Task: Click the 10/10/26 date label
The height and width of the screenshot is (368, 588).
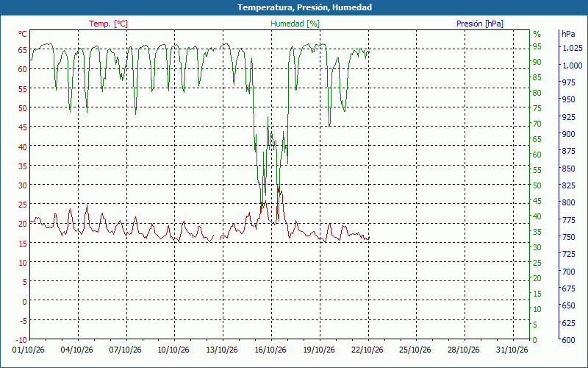Action: [x=173, y=350]
